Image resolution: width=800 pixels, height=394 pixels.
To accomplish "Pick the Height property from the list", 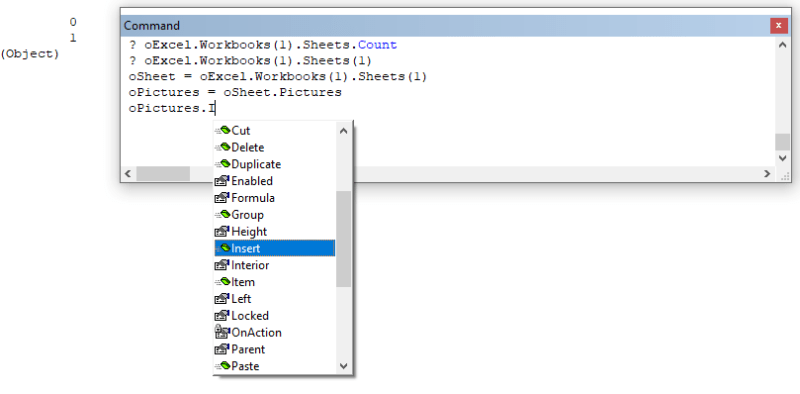I will (x=274, y=232).
